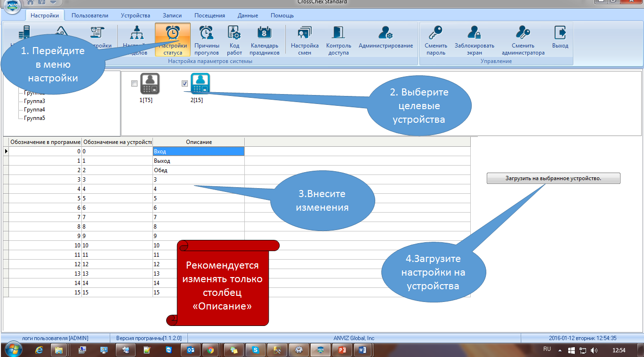The image size is (644, 357).
Task: Uncheck the box for device 2[15]
Action: point(185,84)
